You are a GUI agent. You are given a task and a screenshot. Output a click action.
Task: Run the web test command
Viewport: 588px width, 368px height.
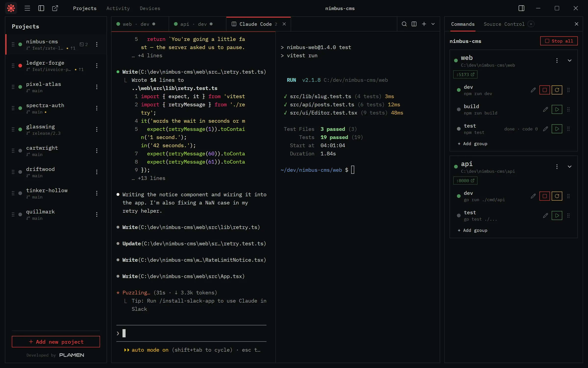point(557,129)
